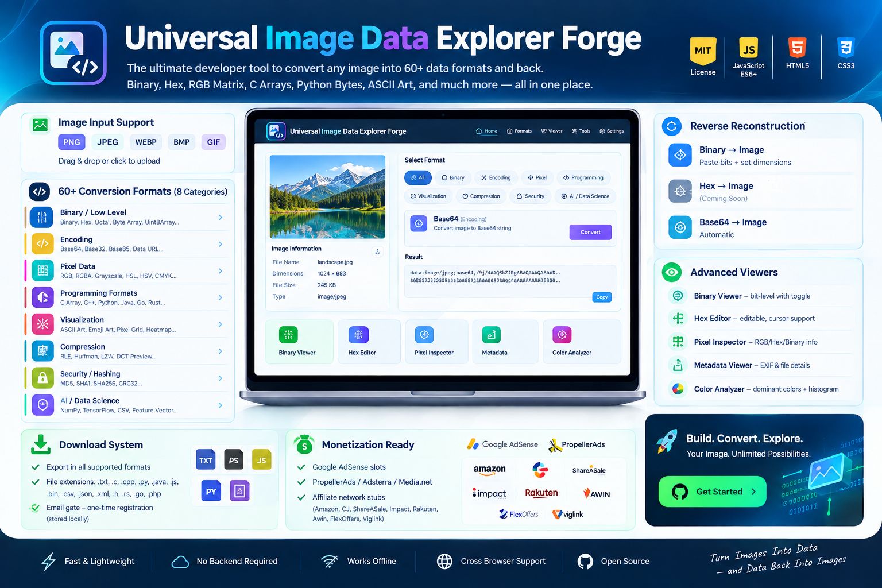Select the All format filter

418,177
